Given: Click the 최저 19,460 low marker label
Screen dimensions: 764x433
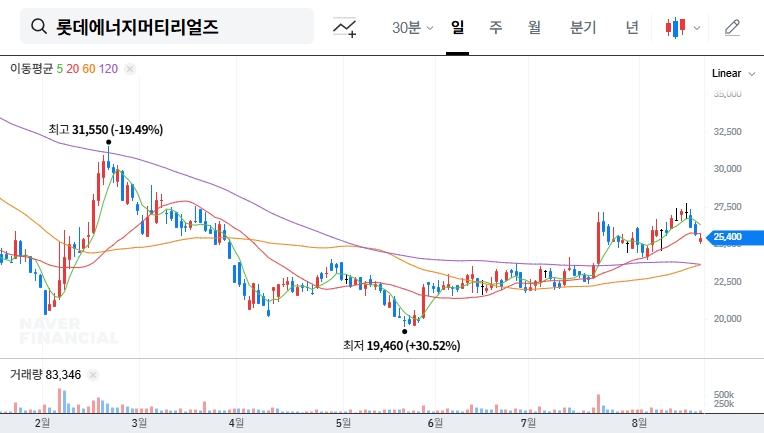Looking at the screenshot, I should (x=401, y=346).
